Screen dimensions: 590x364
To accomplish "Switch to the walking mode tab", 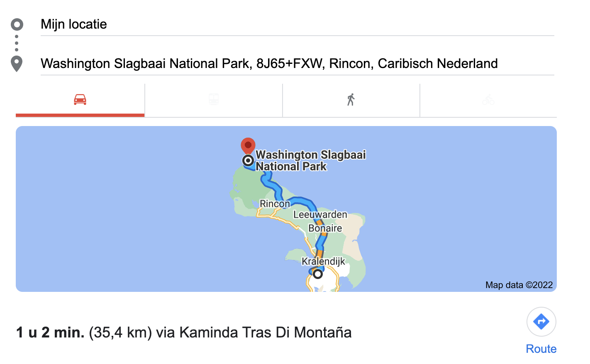I will point(351,100).
